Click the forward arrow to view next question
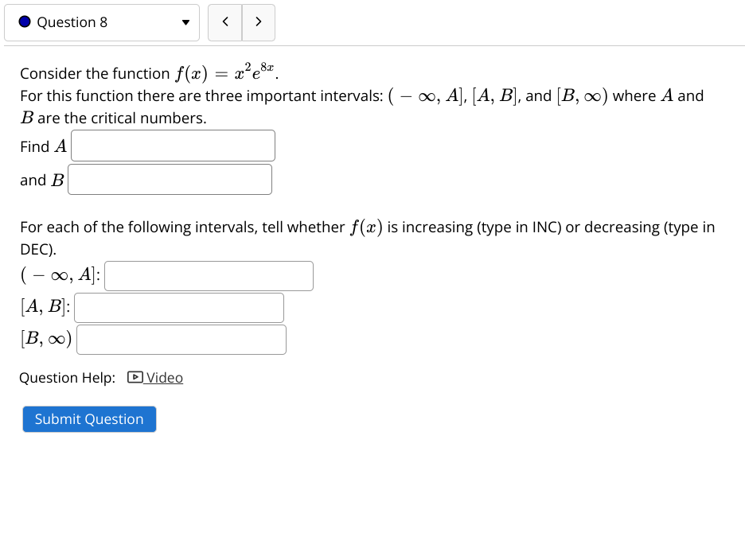Image resolution: width=745 pixels, height=560 pixels. click(258, 22)
